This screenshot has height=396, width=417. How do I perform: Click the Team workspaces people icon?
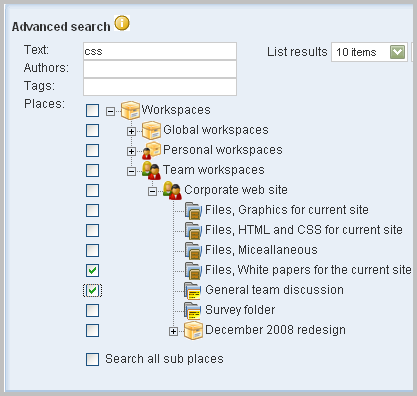[151, 170]
